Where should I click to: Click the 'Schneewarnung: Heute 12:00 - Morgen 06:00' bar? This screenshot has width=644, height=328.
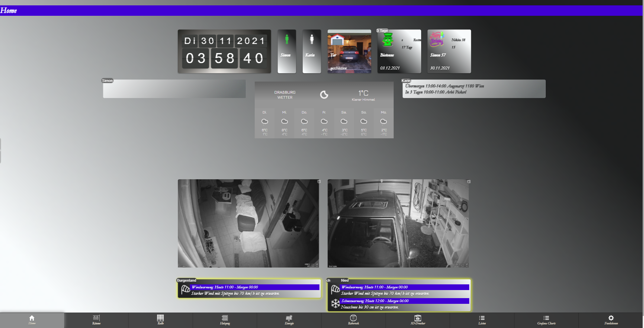point(404,301)
